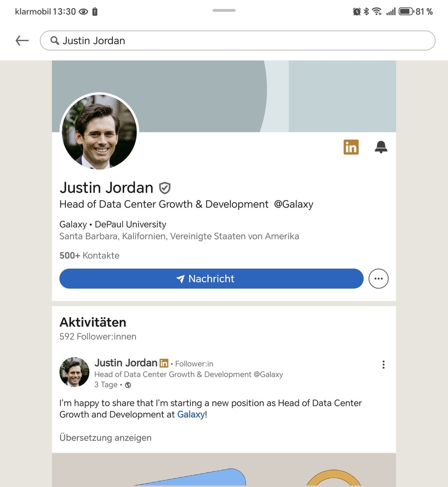Viewport: 448px width, 487px height.
Task: Tap the globe visibility icon on the post
Action: pyautogui.click(x=128, y=385)
